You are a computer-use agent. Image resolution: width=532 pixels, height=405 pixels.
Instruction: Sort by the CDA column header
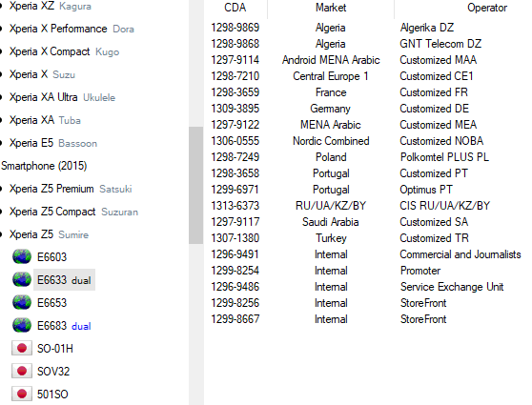point(235,8)
